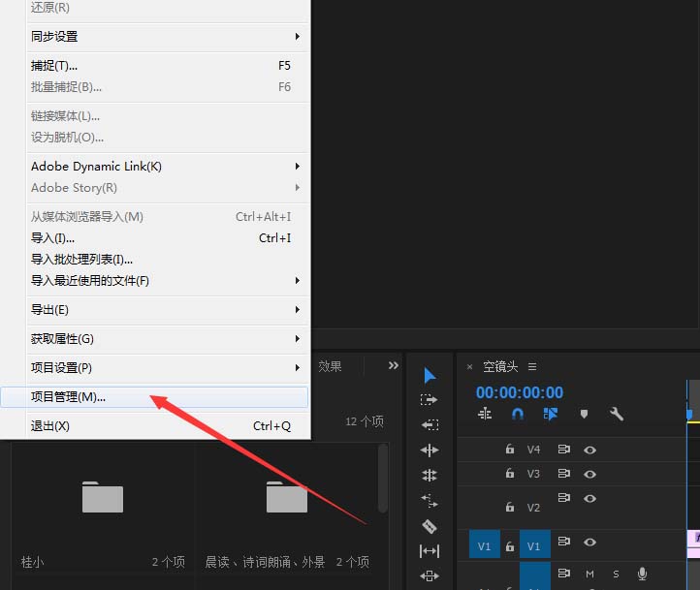Toggle timeline Snap magnet icon
Image resolution: width=700 pixels, height=590 pixels.
pos(518,415)
